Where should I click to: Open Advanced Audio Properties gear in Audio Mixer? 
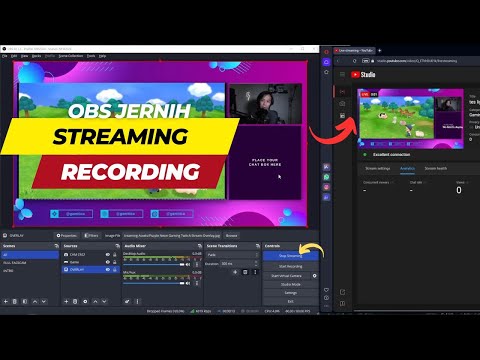coord(127,301)
